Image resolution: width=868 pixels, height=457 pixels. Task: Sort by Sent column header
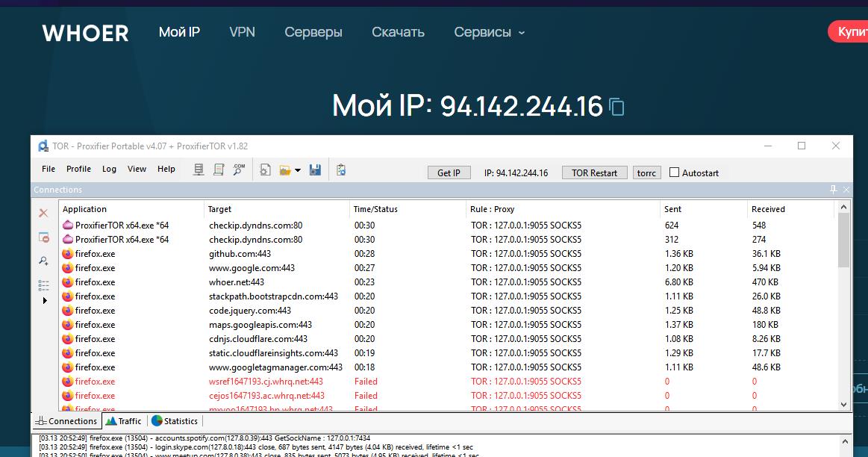[704, 209]
